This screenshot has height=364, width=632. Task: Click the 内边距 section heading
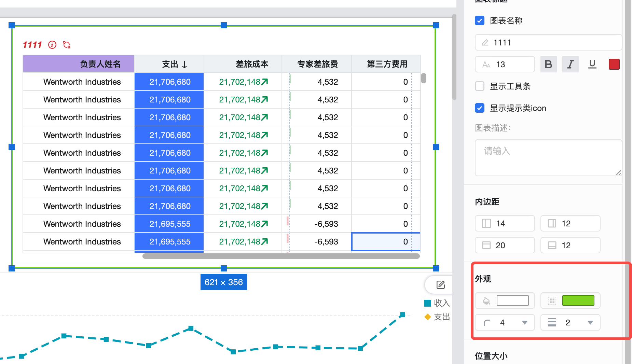pos(487,201)
